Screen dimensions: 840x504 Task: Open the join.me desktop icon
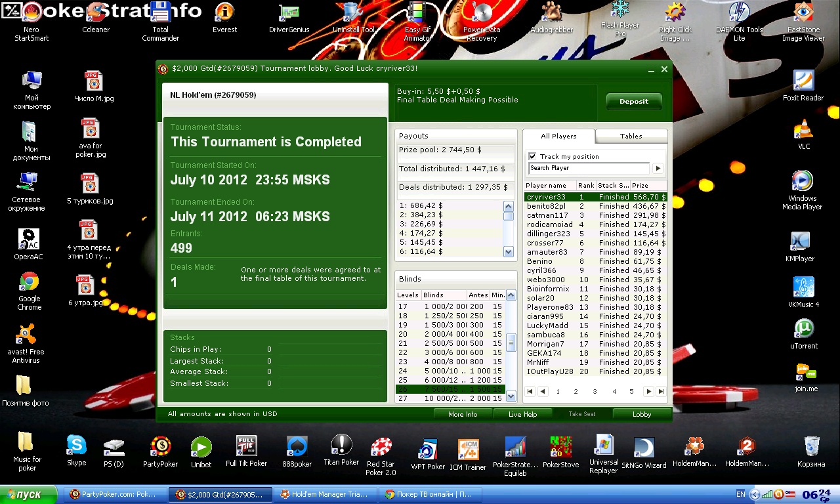[x=806, y=378]
